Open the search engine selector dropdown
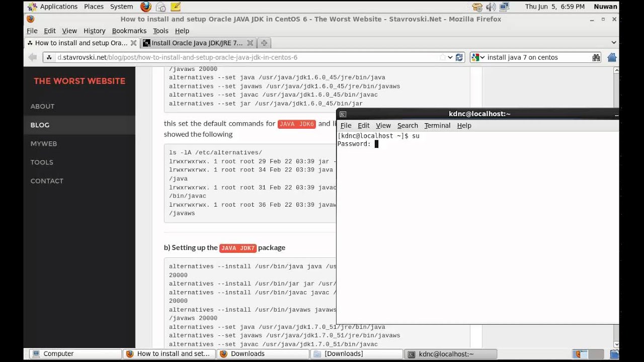 (478, 57)
